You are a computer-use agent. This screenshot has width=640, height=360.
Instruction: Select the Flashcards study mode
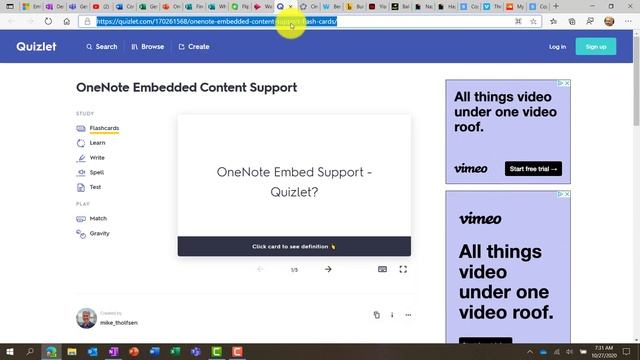104,128
